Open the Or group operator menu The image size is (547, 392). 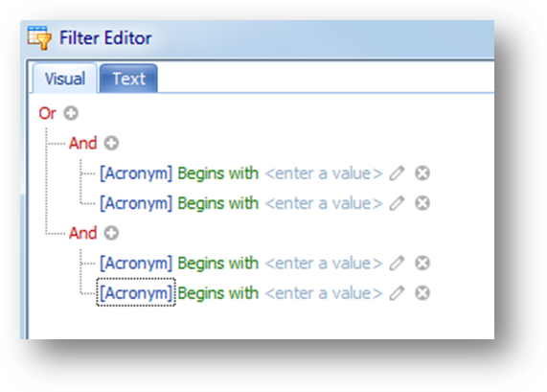click(47, 113)
